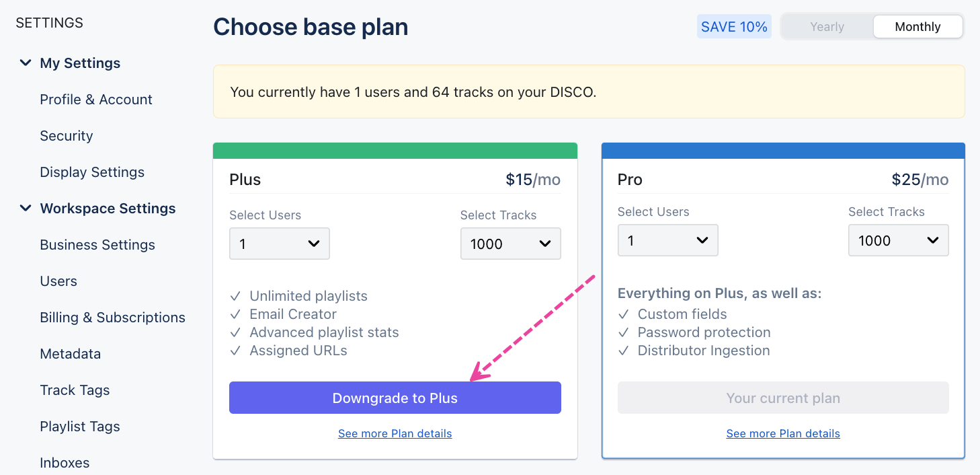
Task: Open Plus plan Select Users dropdown
Action: (279, 244)
